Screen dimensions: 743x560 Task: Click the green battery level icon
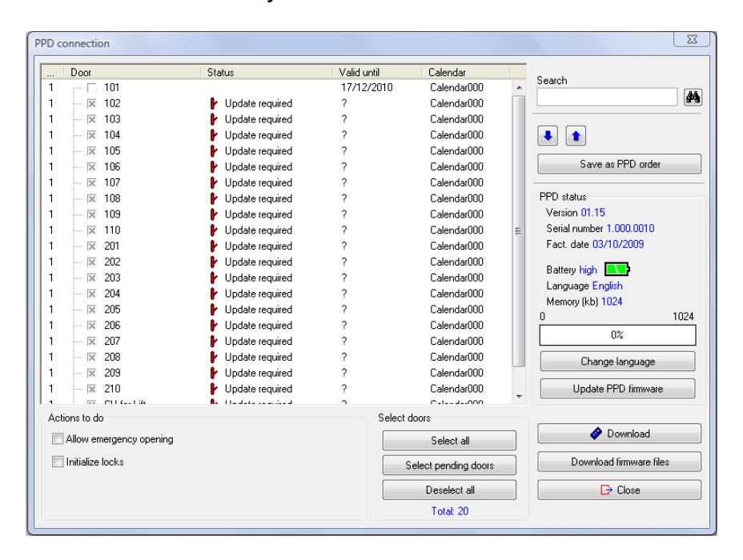(616, 270)
